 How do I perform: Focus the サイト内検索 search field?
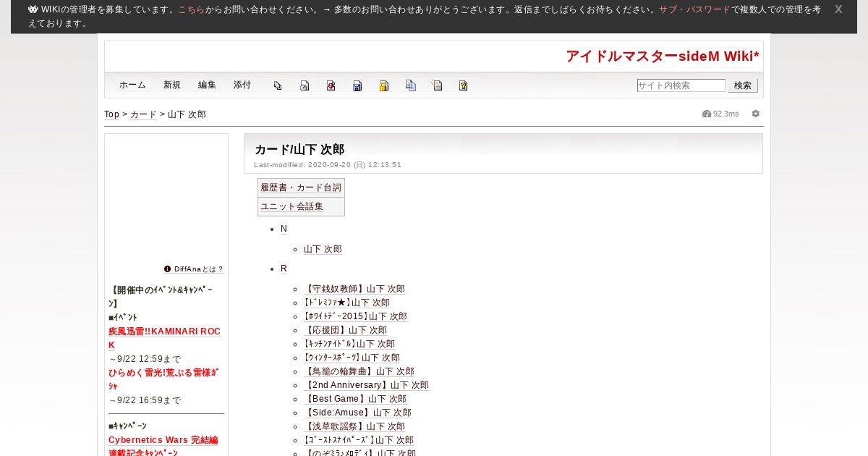(681, 85)
